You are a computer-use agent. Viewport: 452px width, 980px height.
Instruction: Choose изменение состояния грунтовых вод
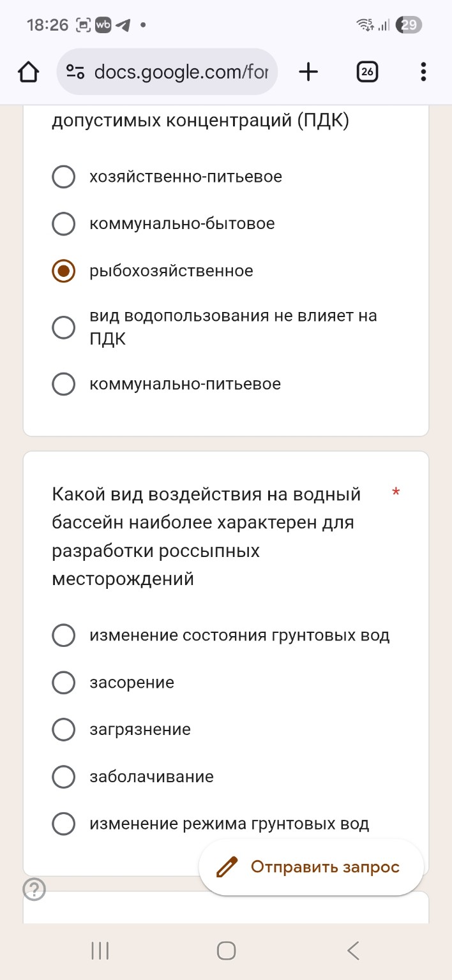pos(63,635)
